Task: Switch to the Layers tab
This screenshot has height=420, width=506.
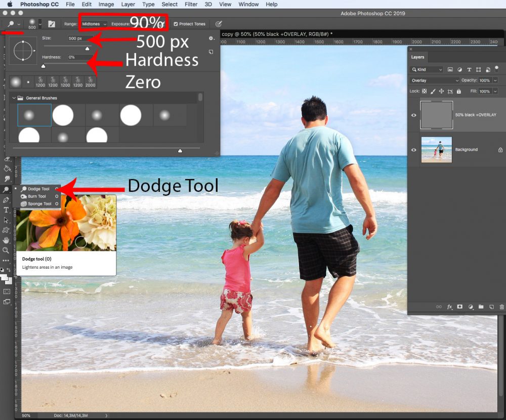Action: coord(417,57)
